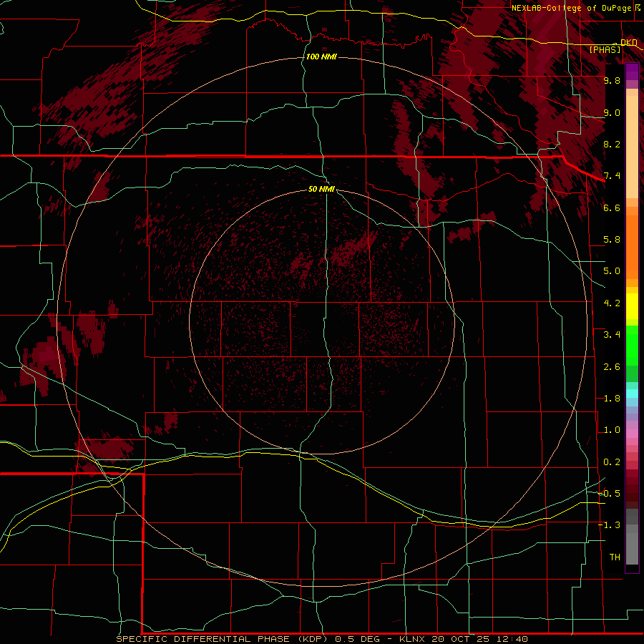Click the 6.6 value on color scale
This screenshot has width=644, height=644.
(612, 208)
